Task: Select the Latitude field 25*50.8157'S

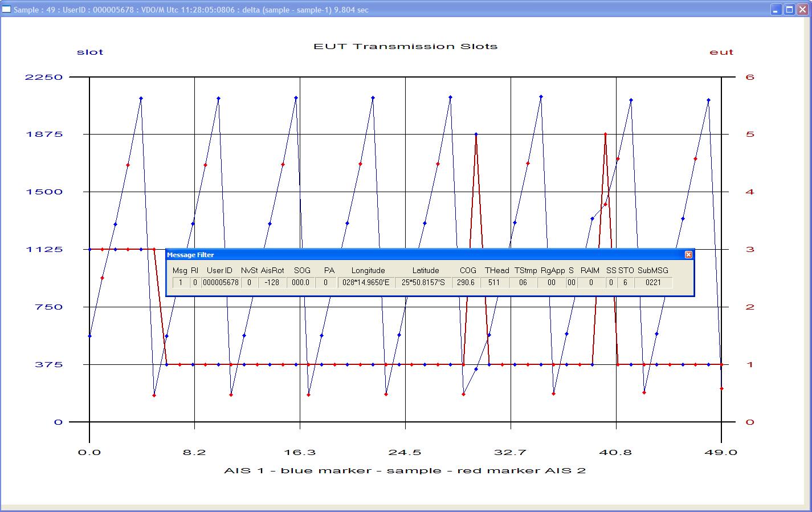Action: [423, 282]
